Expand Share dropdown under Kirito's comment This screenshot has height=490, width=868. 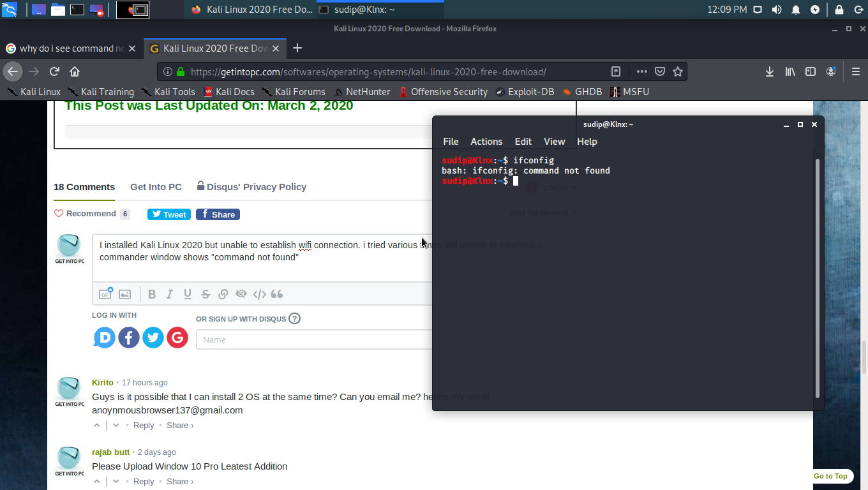(180, 426)
